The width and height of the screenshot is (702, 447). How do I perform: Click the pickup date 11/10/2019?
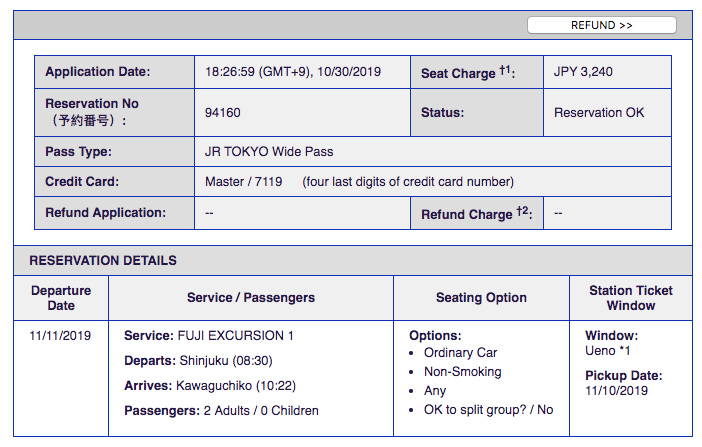pyautogui.click(x=616, y=391)
